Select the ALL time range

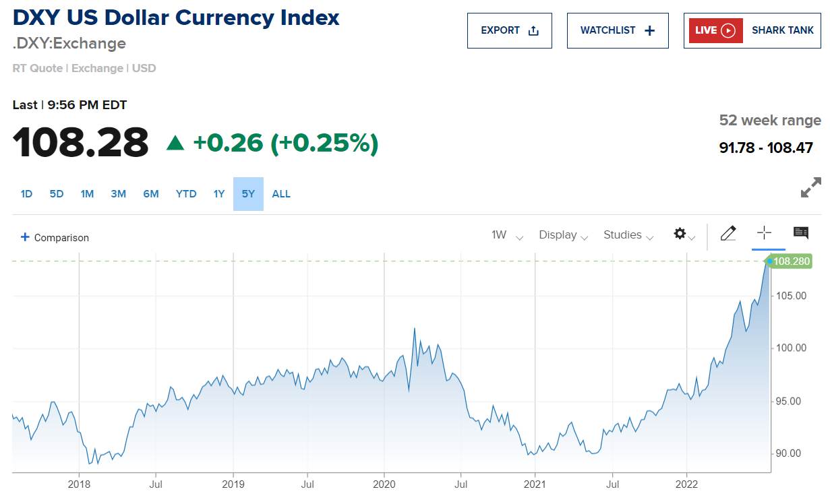[281, 194]
